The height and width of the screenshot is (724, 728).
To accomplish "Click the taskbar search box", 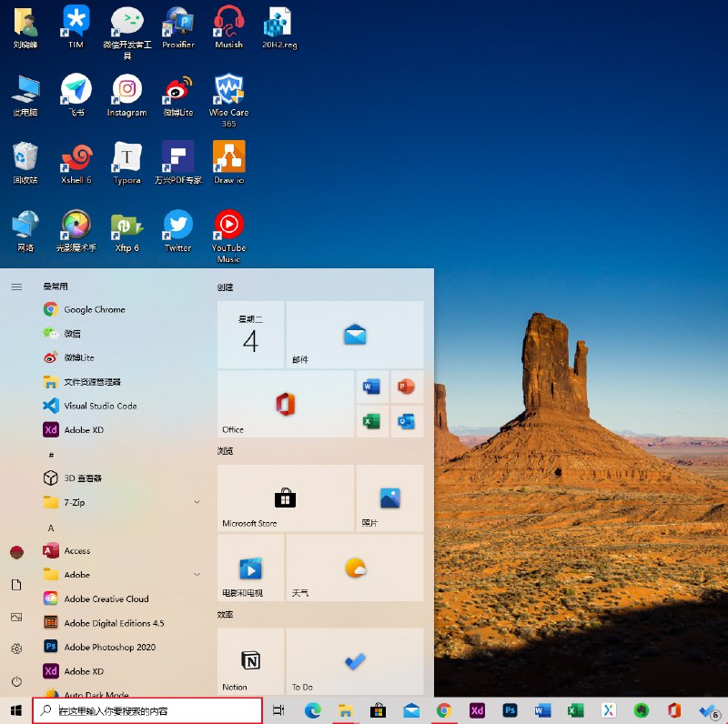I will 146,710.
